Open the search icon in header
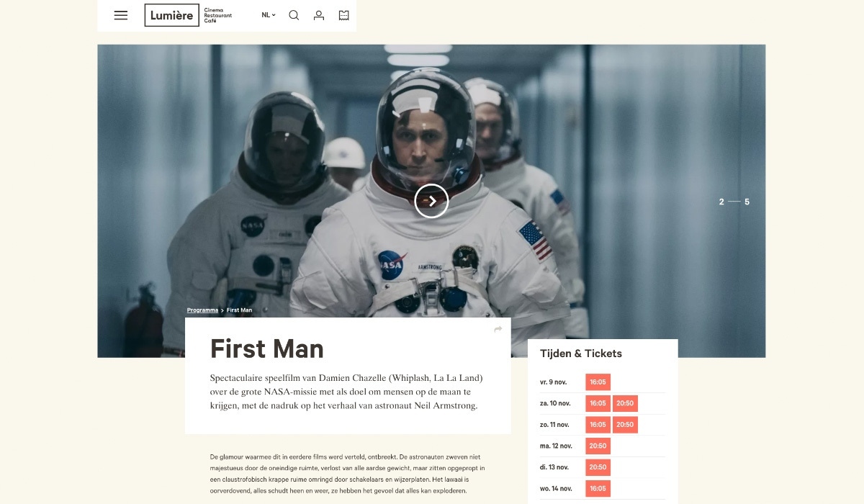The height and width of the screenshot is (504, 864). point(294,15)
